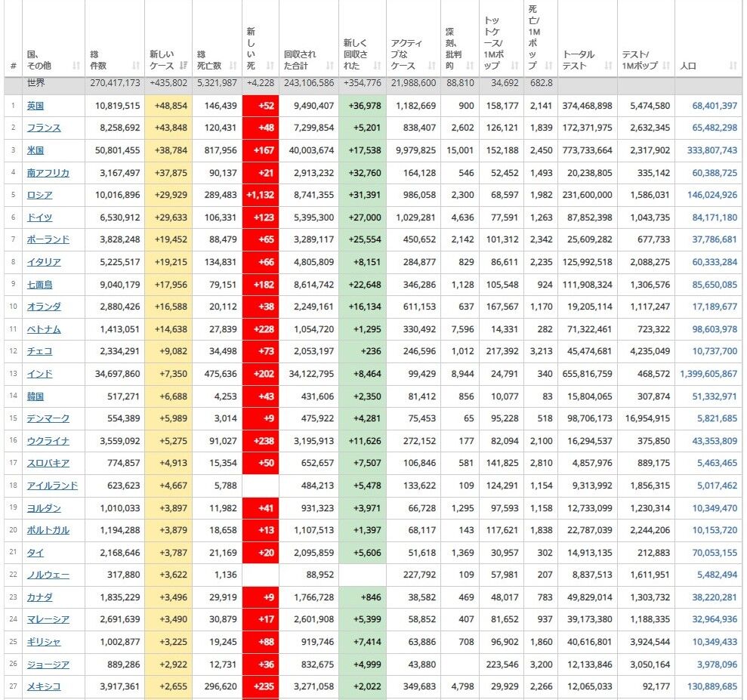Viewport: 747px width, 700px height.
Task: Open the ウクライナ country link
Action: tap(48, 441)
